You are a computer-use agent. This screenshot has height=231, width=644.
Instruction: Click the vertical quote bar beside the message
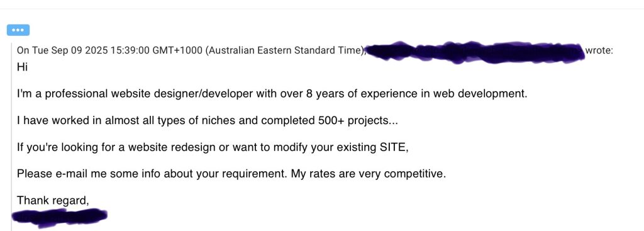[12, 135]
